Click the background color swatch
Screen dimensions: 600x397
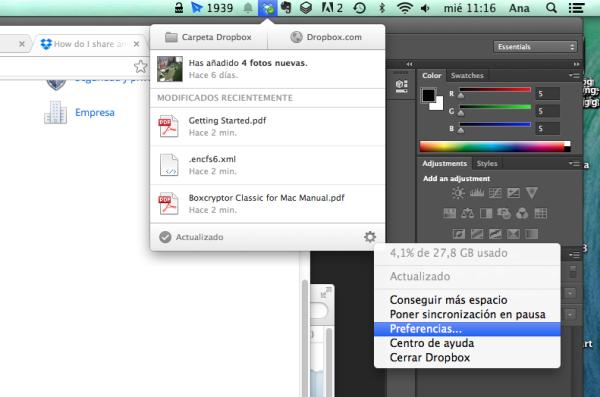click(x=437, y=104)
